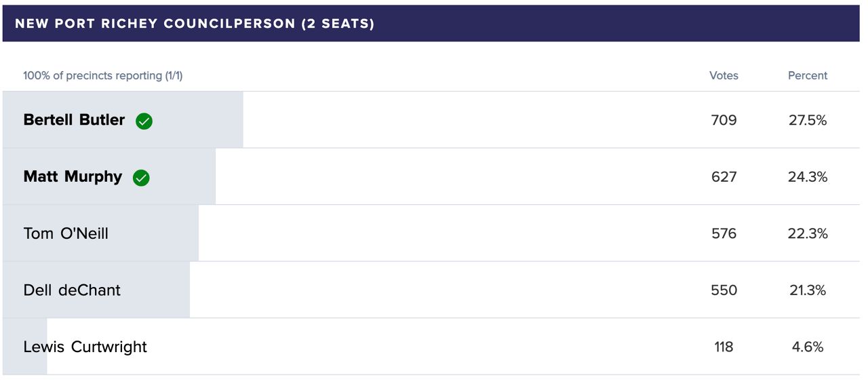Screen dimensions: 868x384
Task: Click the Percent column header
Action: [x=808, y=75]
